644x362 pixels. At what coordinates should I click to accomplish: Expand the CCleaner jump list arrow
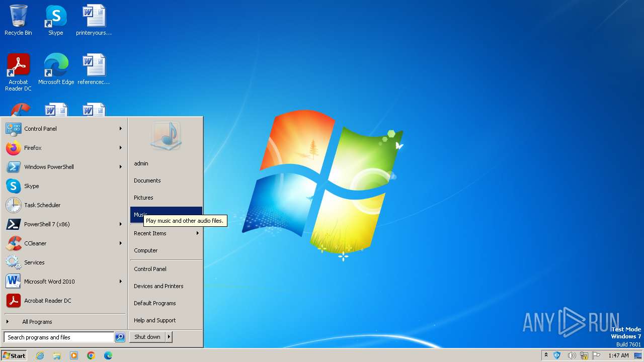coord(121,243)
